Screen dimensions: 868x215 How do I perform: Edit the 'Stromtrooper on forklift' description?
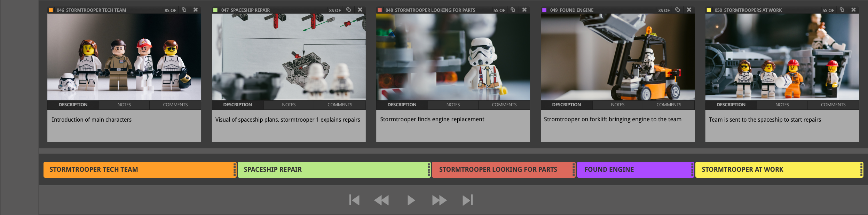[x=618, y=126]
